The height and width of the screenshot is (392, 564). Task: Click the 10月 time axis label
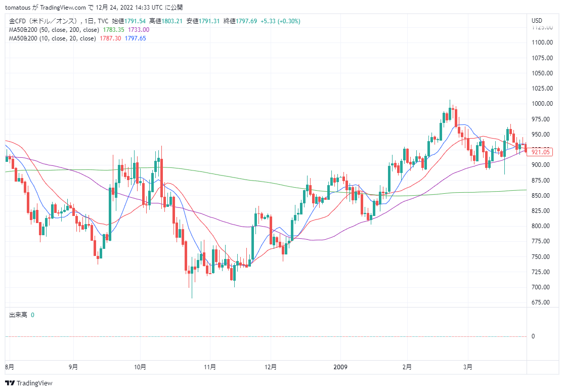click(x=140, y=367)
